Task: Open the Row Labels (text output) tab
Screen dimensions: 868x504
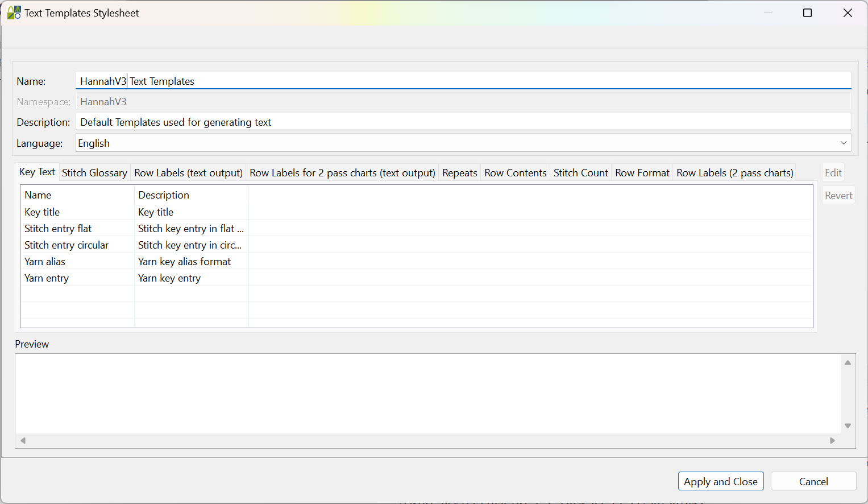Action: point(188,173)
